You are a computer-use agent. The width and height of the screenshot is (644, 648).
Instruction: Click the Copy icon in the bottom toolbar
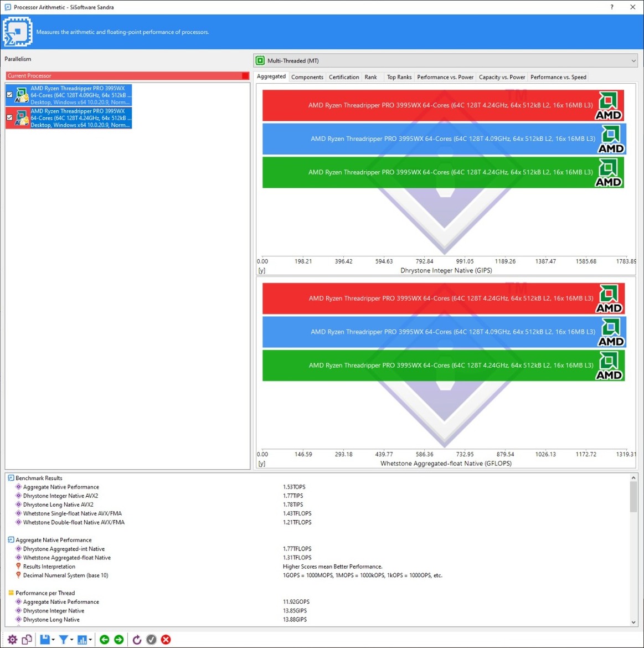point(27,639)
